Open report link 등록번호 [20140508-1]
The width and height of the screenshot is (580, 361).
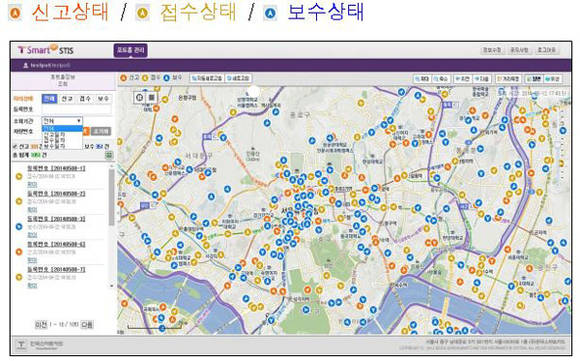tap(56, 168)
